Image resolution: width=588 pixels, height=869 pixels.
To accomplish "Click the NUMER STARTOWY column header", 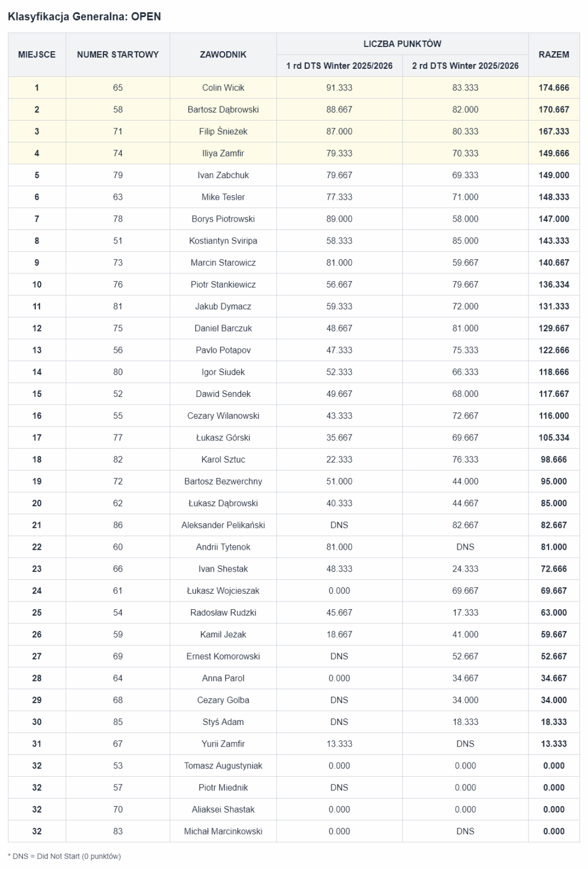I will (118, 55).
